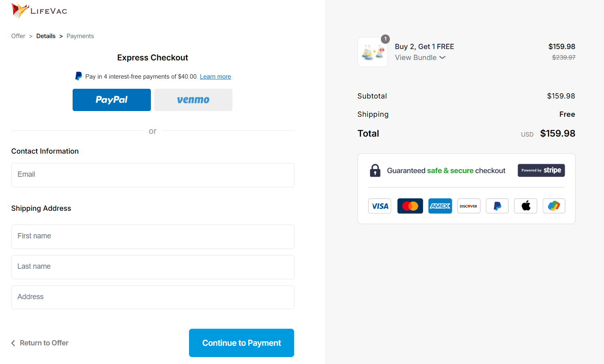Focus the Email input field
The width and height of the screenshot is (604, 364).
153,175
